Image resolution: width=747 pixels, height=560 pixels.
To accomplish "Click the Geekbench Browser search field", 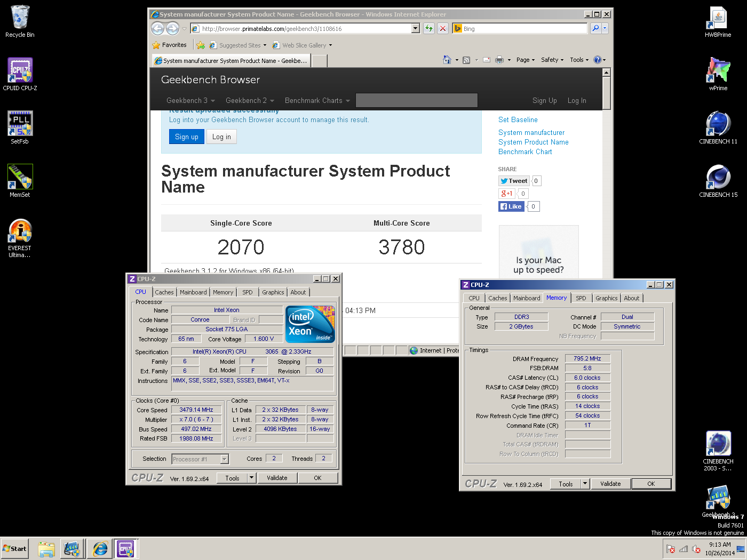I will [417, 100].
